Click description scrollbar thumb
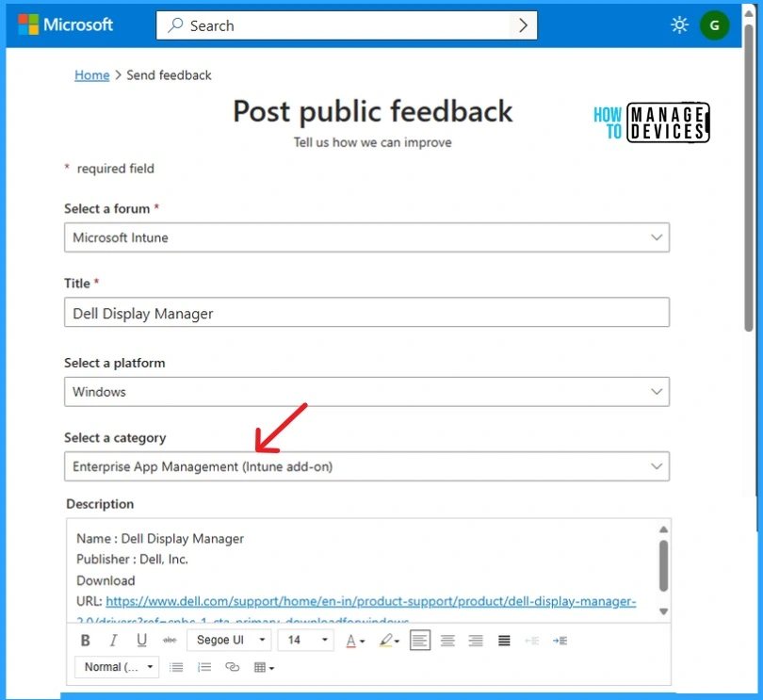Screen dimensions: 763x700 [663, 565]
